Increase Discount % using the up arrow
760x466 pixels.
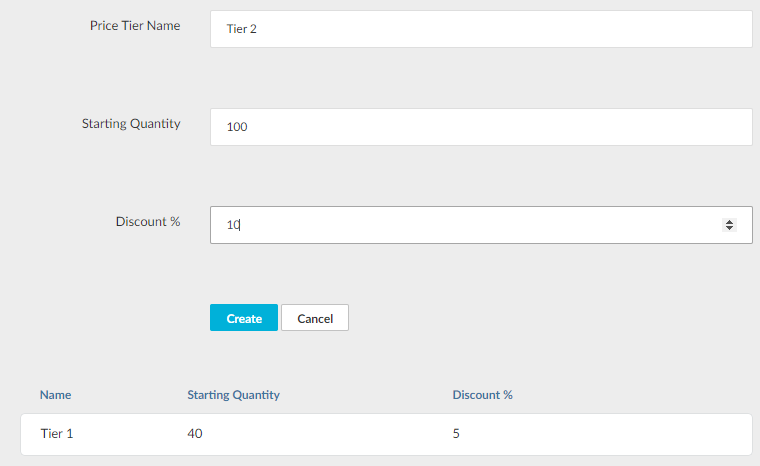pyautogui.click(x=729, y=221)
